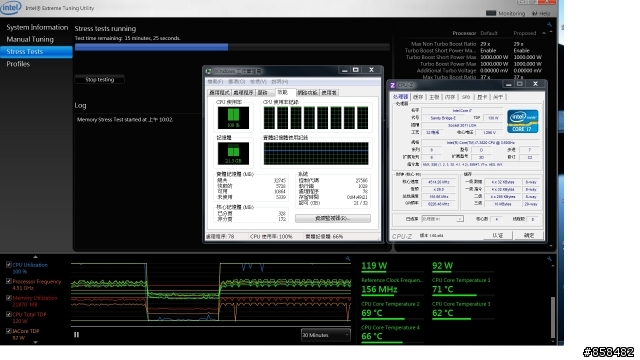Click the 156 MHz reference clock value
The image size is (640, 360).
[379, 289]
